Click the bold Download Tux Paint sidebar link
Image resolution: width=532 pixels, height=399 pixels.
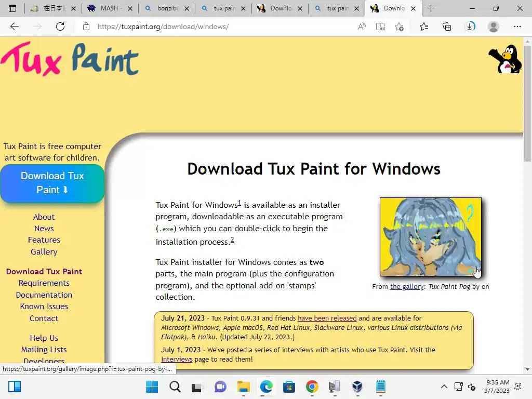click(x=44, y=271)
